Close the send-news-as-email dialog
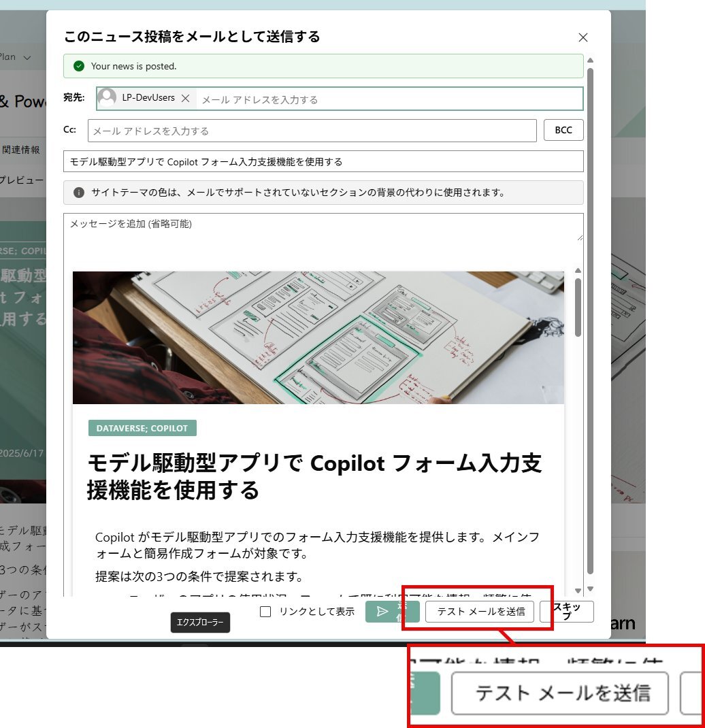This screenshot has width=705, height=728. (583, 37)
